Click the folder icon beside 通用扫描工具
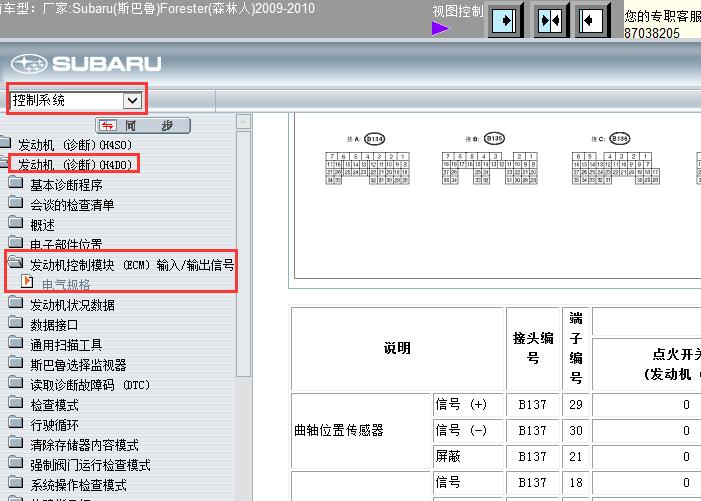The height and width of the screenshot is (501, 701). point(16,342)
